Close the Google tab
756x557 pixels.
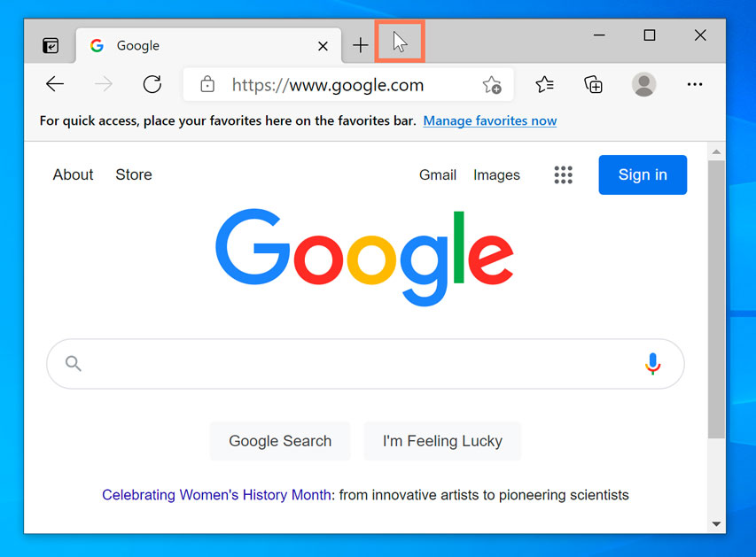pyautogui.click(x=323, y=46)
